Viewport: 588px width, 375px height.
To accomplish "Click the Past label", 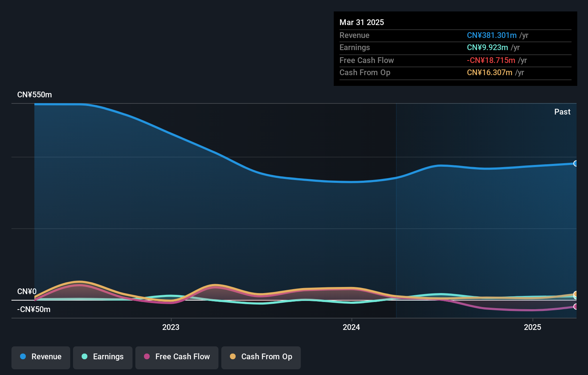I will pos(562,112).
